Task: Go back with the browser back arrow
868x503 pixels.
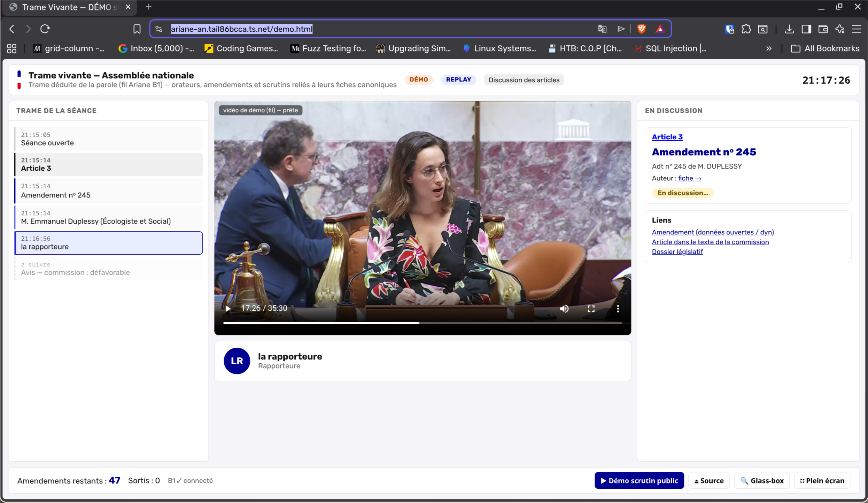Action: (x=12, y=29)
